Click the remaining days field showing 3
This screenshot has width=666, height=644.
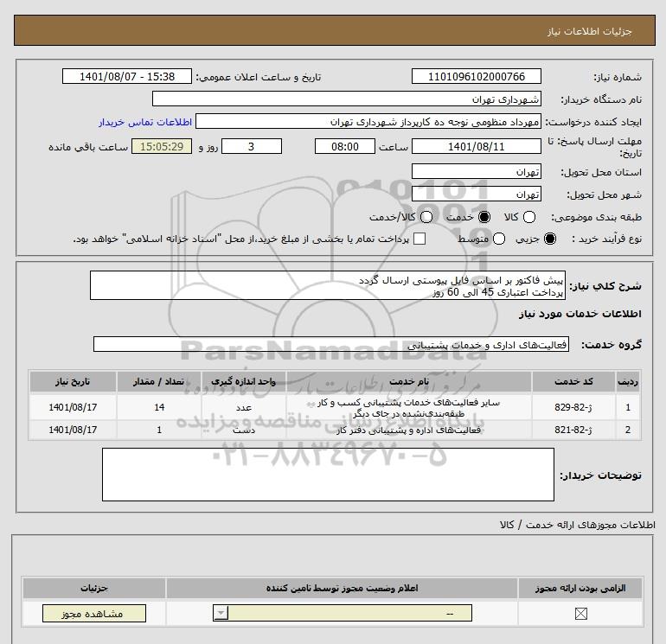pos(252,146)
